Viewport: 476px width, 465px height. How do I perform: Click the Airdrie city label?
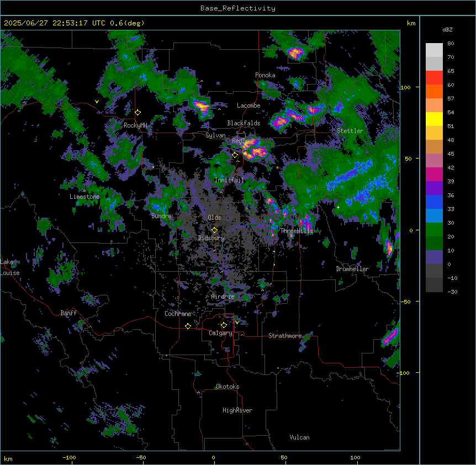[223, 297]
